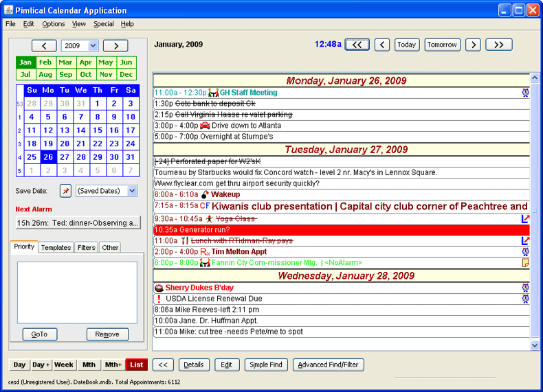This screenshot has height=392, width=543.
Task: Click the Simple Find button
Action: click(x=266, y=365)
